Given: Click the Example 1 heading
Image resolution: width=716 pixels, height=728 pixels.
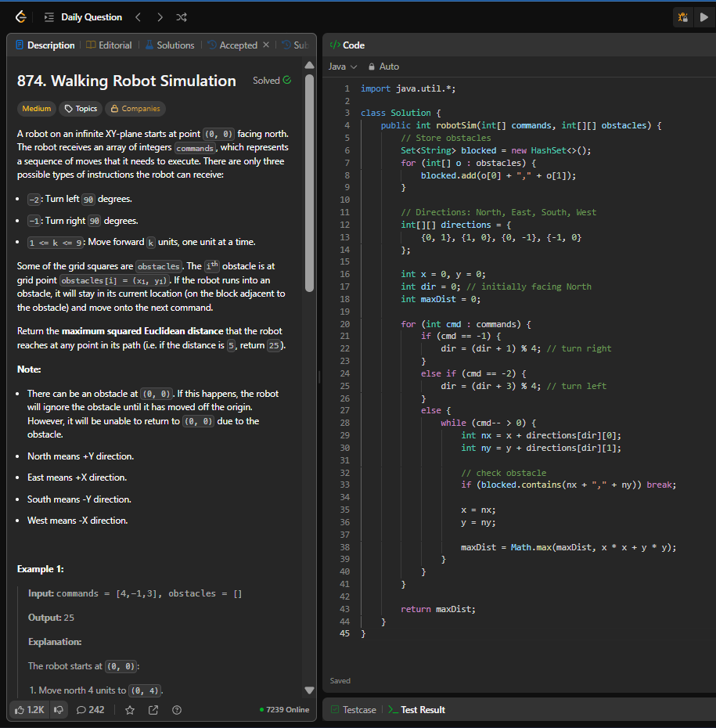Looking at the screenshot, I should click(41, 569).
